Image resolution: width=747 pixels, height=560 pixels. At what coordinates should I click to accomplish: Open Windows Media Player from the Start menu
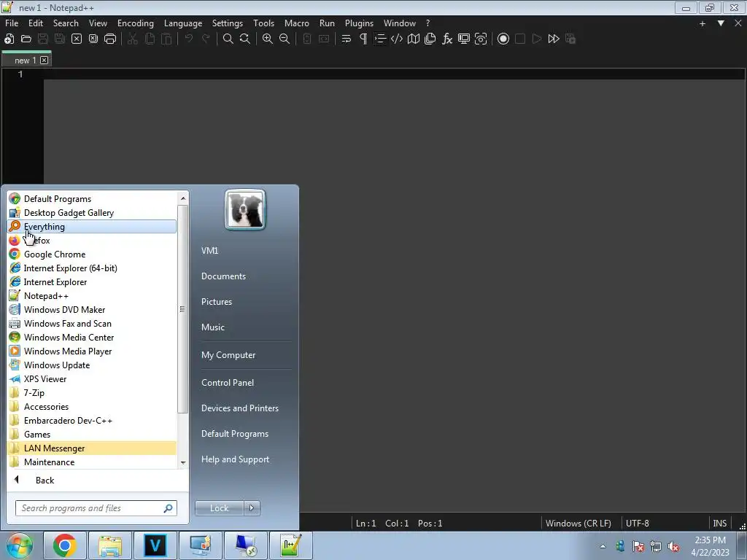(92, 351)
